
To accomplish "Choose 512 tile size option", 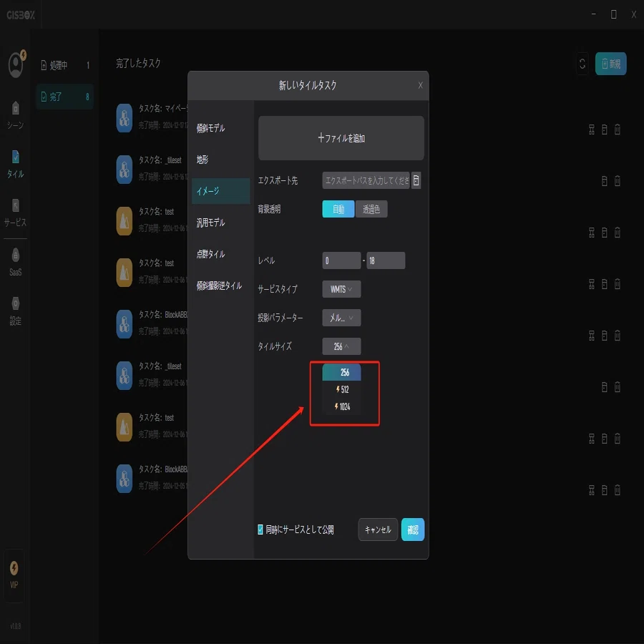I will click(342, 389).
